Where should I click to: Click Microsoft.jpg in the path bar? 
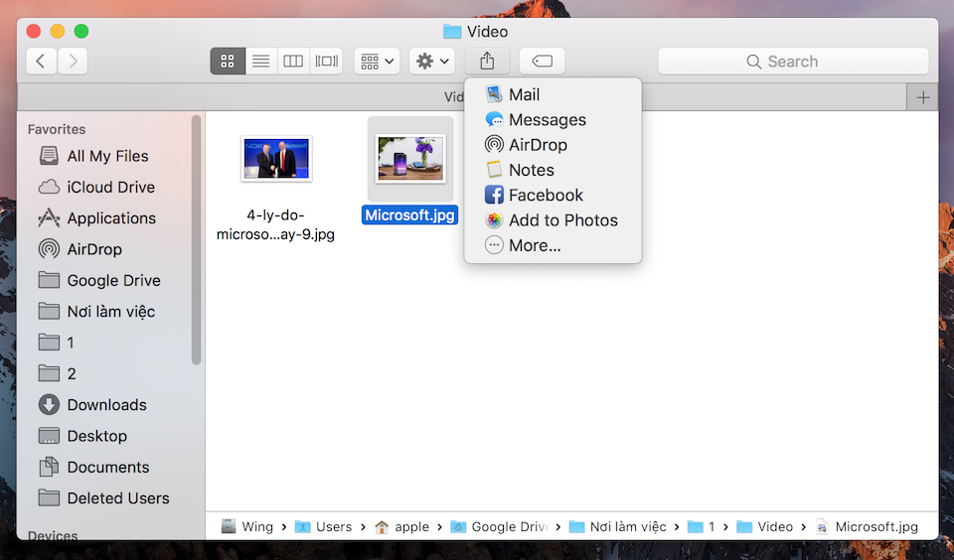pyautogui.click(x=867, y=526)
